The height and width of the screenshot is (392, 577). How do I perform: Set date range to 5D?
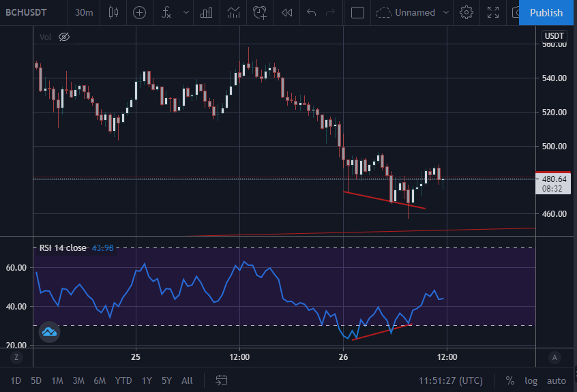point(36,380)
